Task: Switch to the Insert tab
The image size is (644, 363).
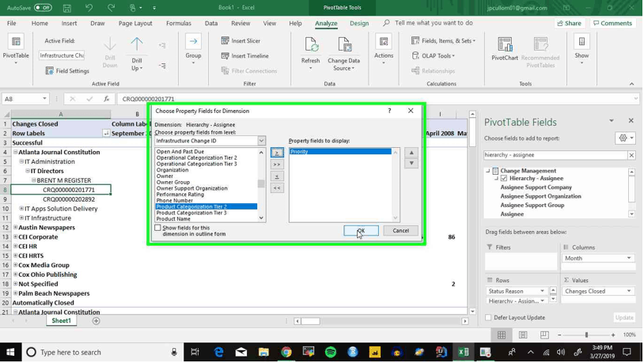Action: 69,24
